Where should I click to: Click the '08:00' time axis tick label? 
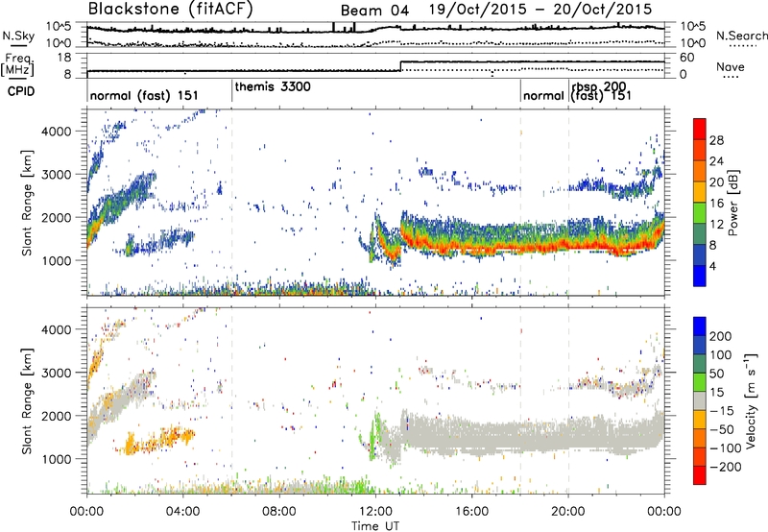coord(279,512)
